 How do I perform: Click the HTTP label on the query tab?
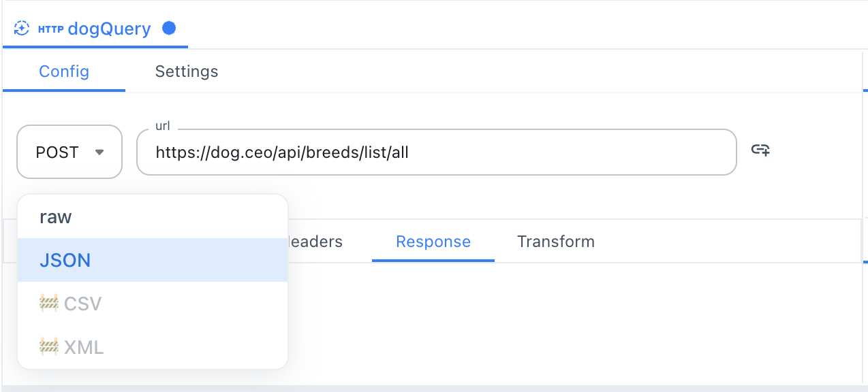tap(52, 29)
